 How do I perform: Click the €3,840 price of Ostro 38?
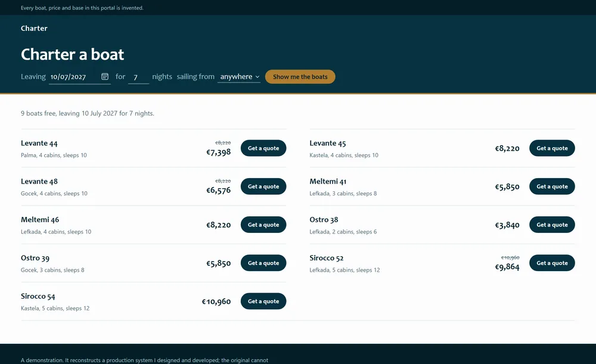[507, 225]
